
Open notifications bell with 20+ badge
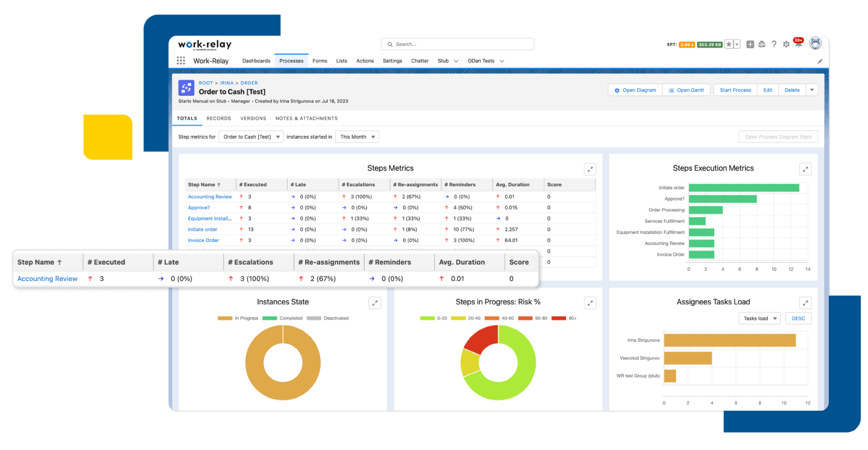point(798,43)
